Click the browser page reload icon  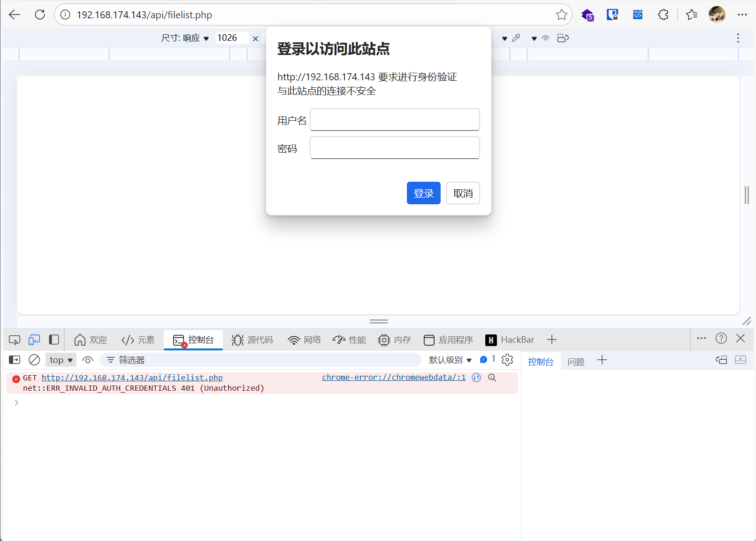[40, 14]
